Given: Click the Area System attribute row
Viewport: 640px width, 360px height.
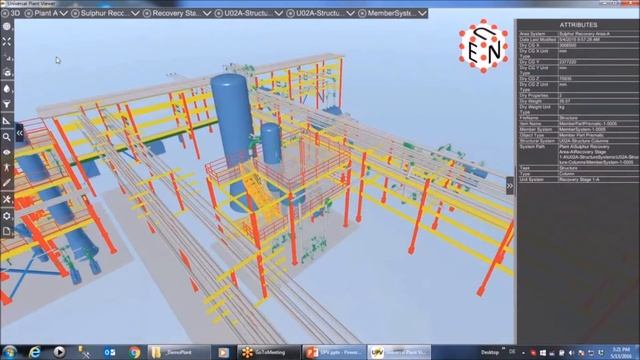Looking at the screenshot, I should 578,34.
